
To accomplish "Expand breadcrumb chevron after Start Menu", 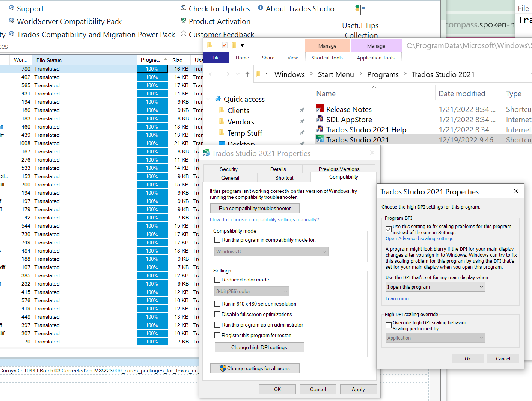I will (x=361, y=74).
